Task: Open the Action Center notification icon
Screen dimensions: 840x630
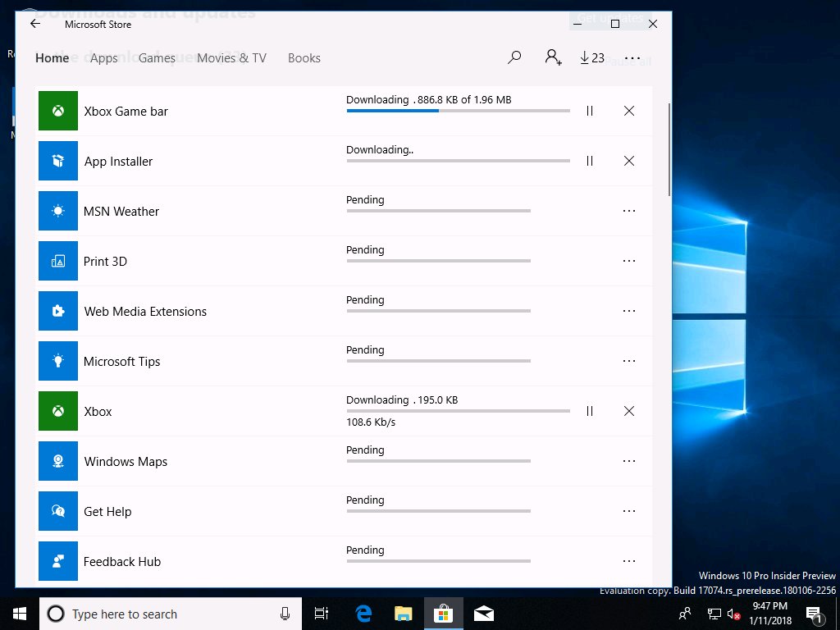Action: tap(813, 614)
